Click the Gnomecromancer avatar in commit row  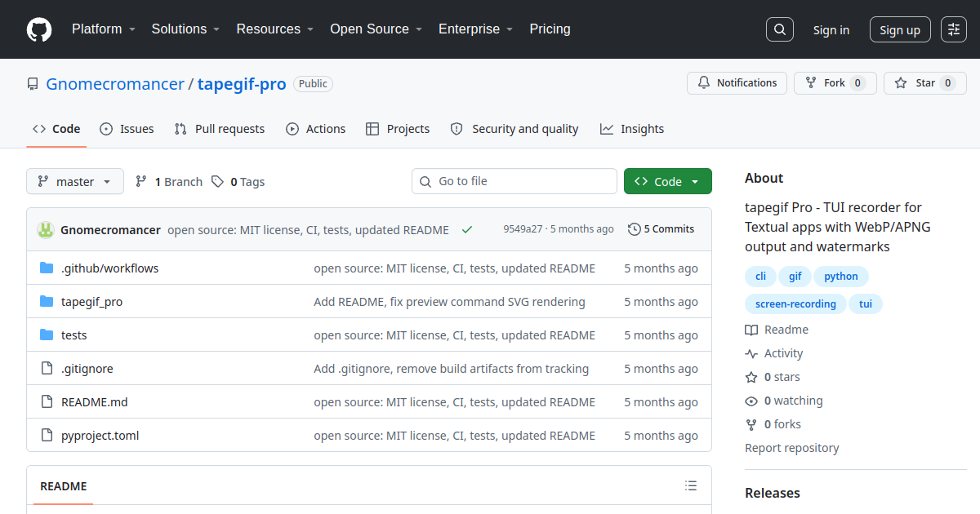coord(46,230)
